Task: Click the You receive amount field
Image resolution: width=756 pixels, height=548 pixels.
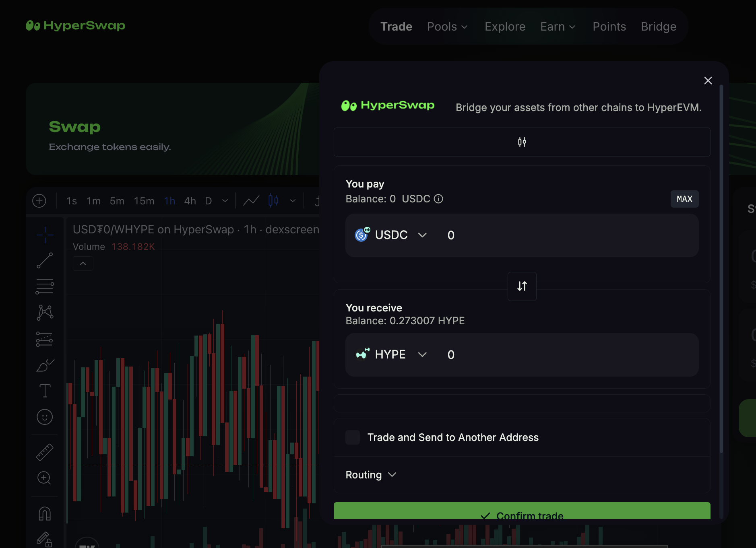Action: click(x=570, y=354)
